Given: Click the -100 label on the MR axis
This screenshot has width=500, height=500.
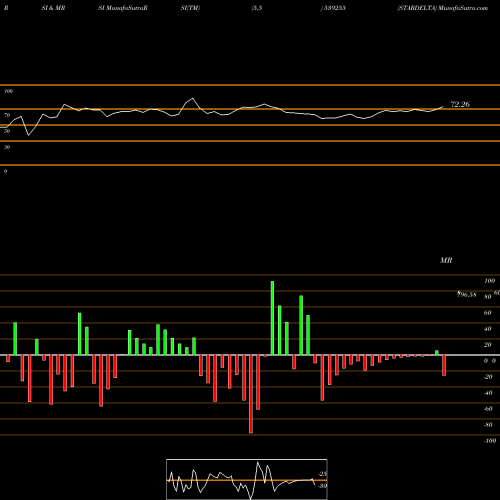Looking at the screenshot, I should (x=490, y=441).
